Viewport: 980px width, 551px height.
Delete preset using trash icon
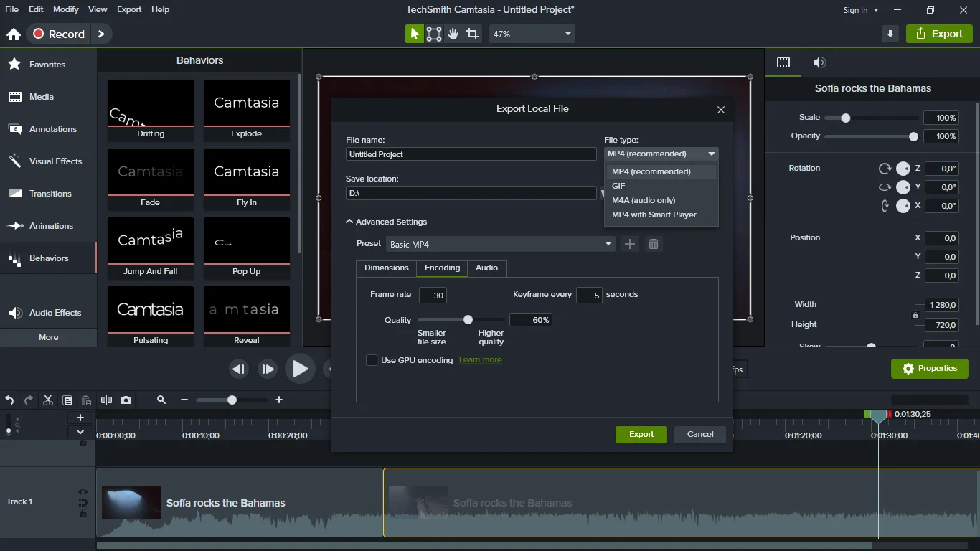click(653, 244)
